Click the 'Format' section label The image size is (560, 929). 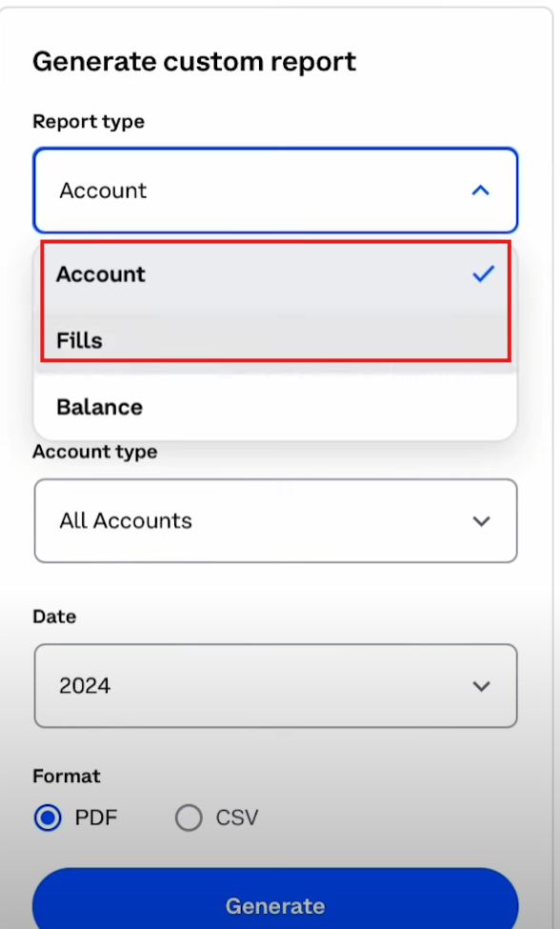[67, 777]
